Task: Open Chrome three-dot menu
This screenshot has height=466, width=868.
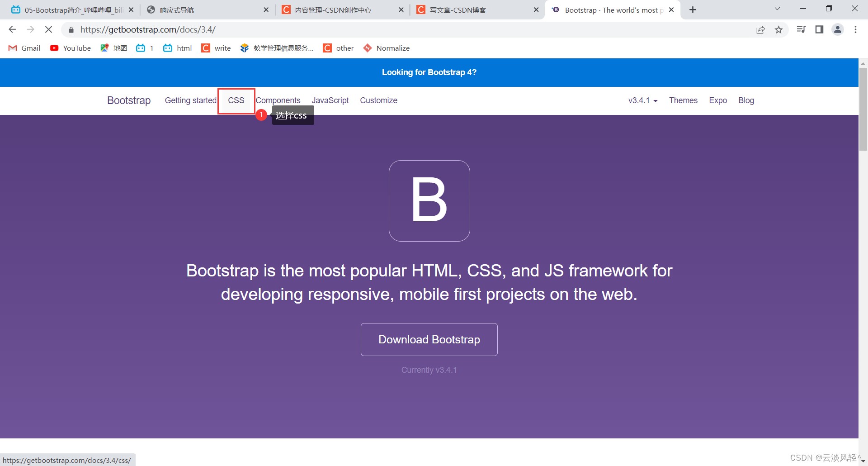Action: (x=855, y=29)
